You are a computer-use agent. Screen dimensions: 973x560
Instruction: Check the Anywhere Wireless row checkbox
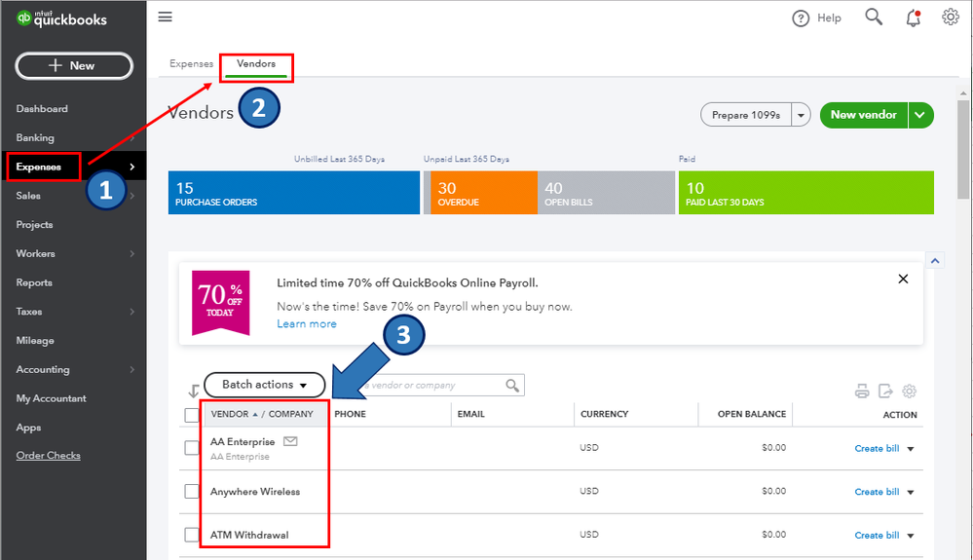(x=192, y=491)
